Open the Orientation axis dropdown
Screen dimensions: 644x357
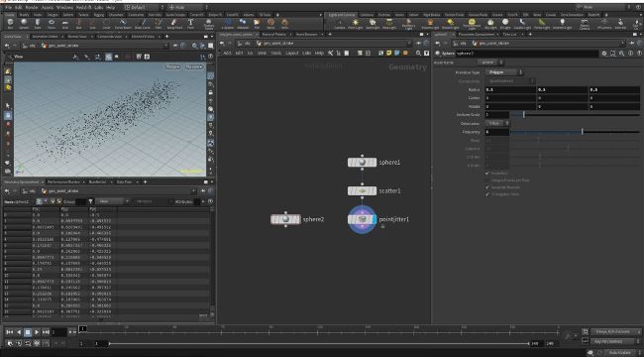click(497, 123)
